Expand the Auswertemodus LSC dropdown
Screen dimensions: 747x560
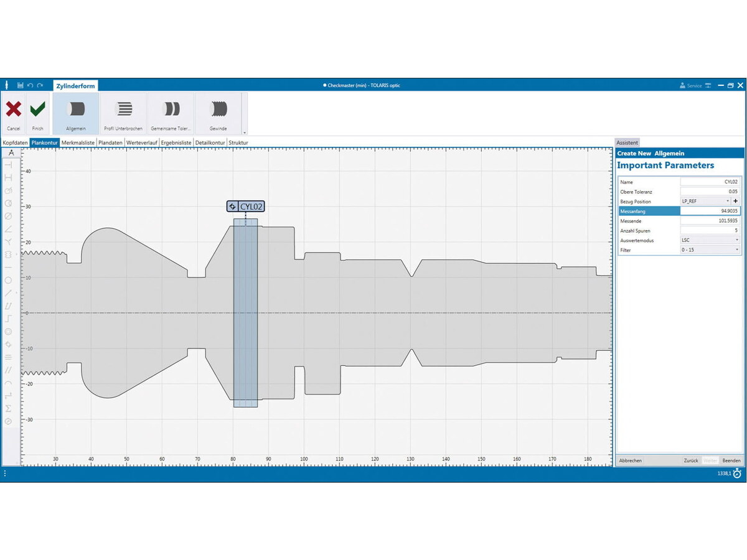click(x=710, y=240)
